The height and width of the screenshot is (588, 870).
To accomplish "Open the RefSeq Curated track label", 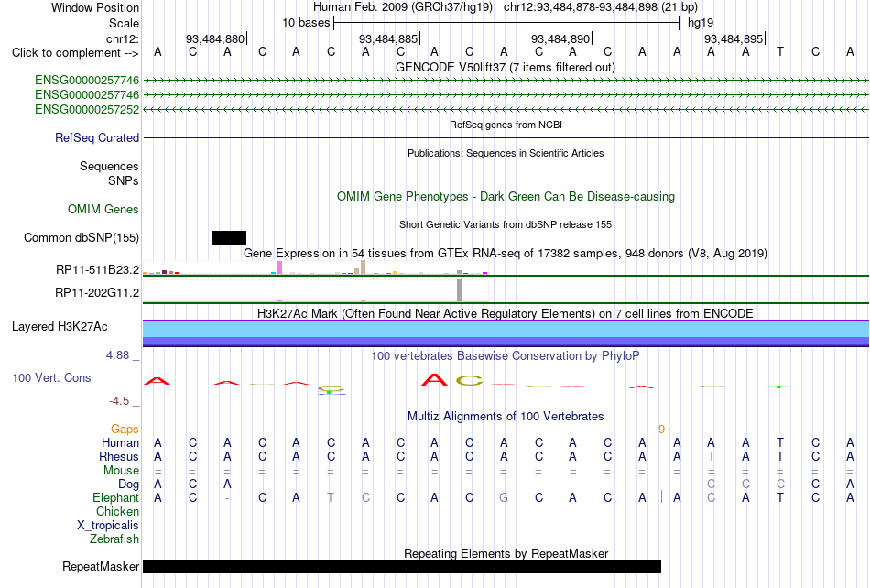I will tap(97, 137).
